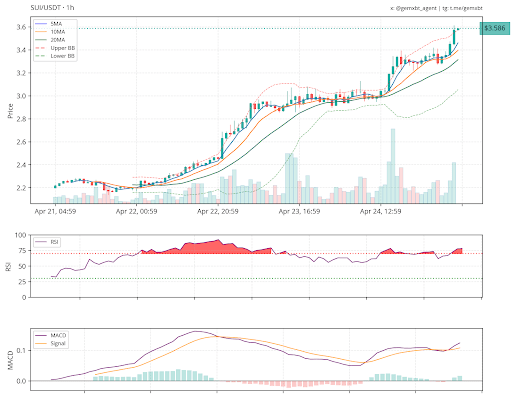This screenshot has width=512, height=398.
Task: Click the tallest volume bar
Action: (393, 166)
